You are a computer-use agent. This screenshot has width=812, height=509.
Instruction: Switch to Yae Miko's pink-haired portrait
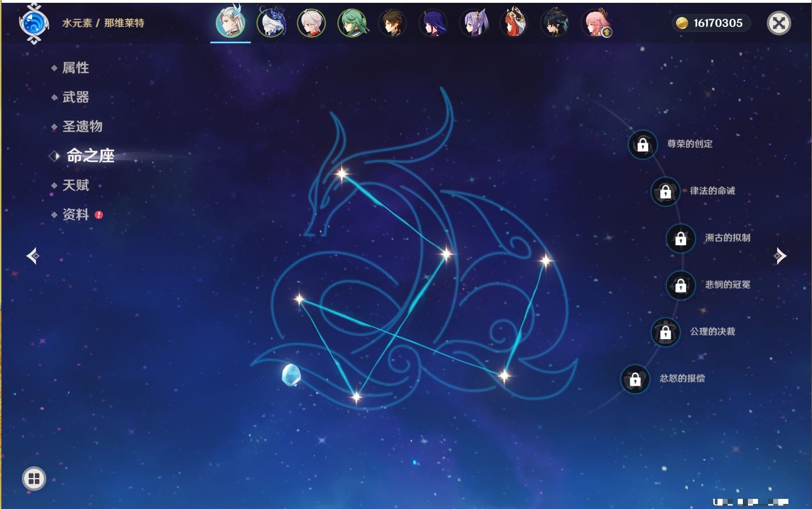tap(596, 23)
